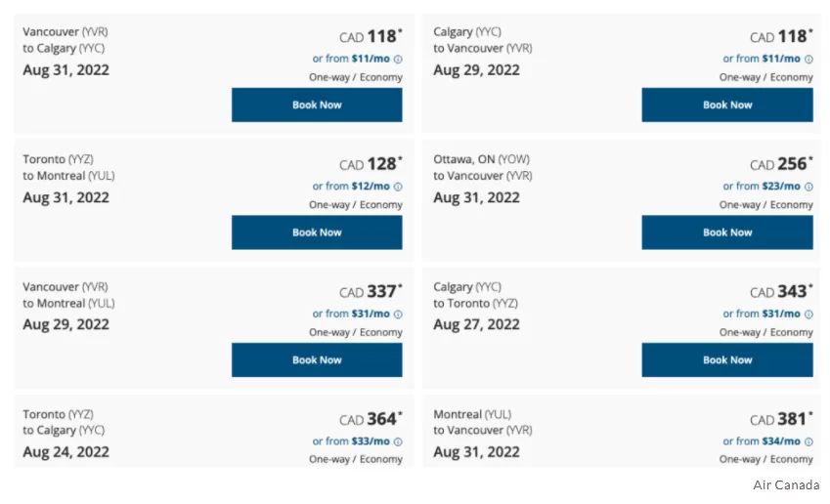Open 'or from $23/mo' payment link
830x504 pixels.
pyautogui.click(x=762, y=187)
